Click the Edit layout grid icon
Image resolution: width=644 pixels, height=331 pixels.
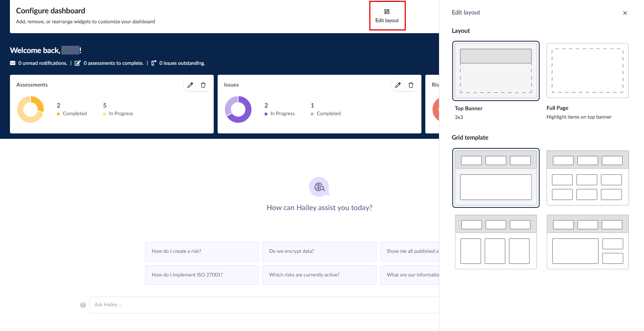(x=387, y=12)
